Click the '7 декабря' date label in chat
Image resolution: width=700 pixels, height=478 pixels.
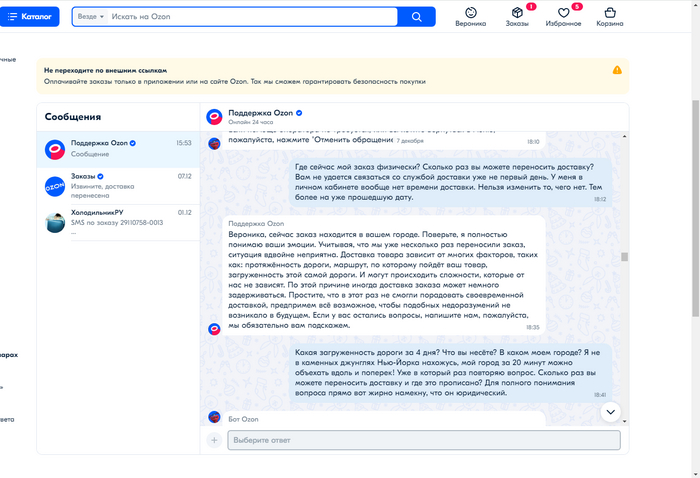coord(410,141)
